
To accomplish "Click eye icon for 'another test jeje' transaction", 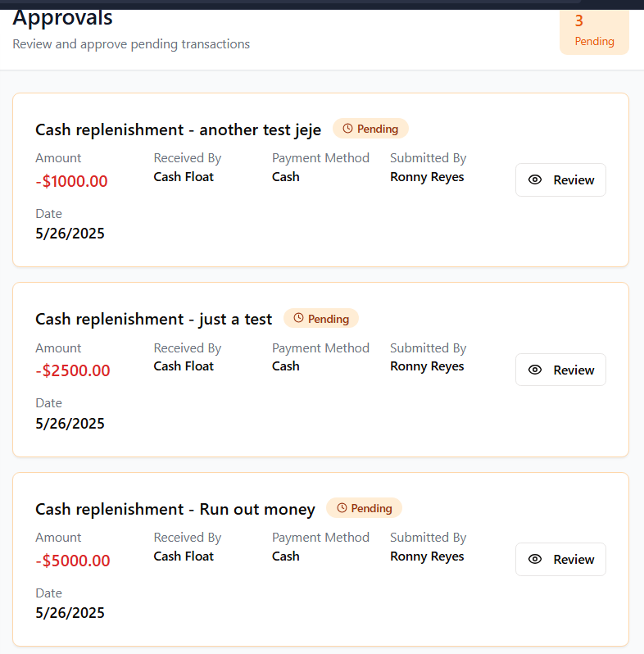I will (535, 180).
